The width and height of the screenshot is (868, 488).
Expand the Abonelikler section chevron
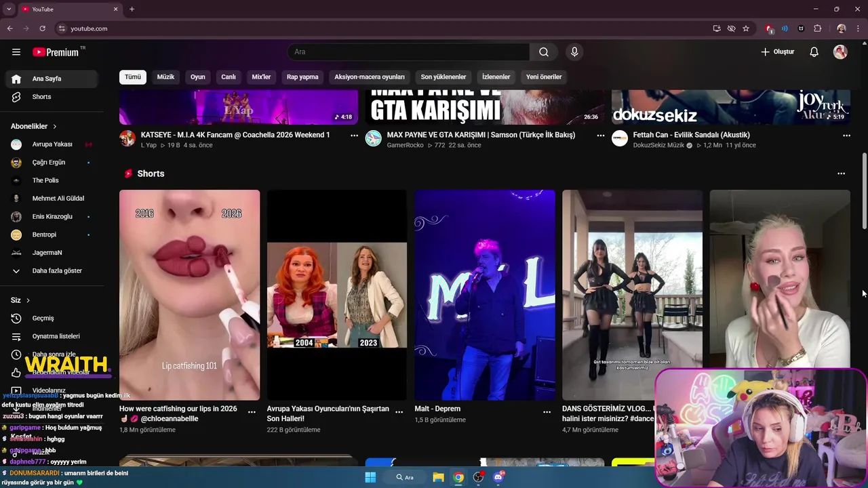click(55, 127)
